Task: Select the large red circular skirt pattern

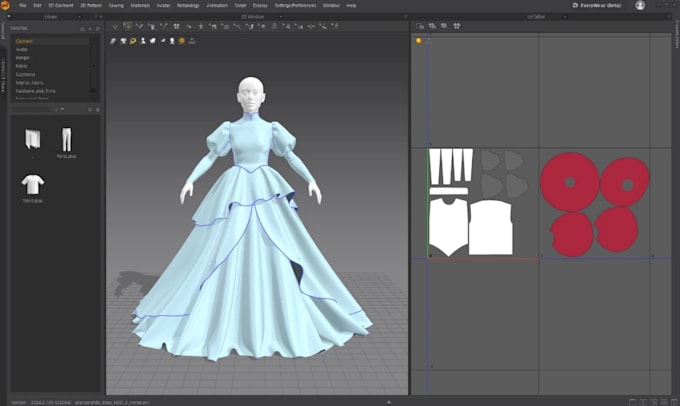Action: click(570, 182)
